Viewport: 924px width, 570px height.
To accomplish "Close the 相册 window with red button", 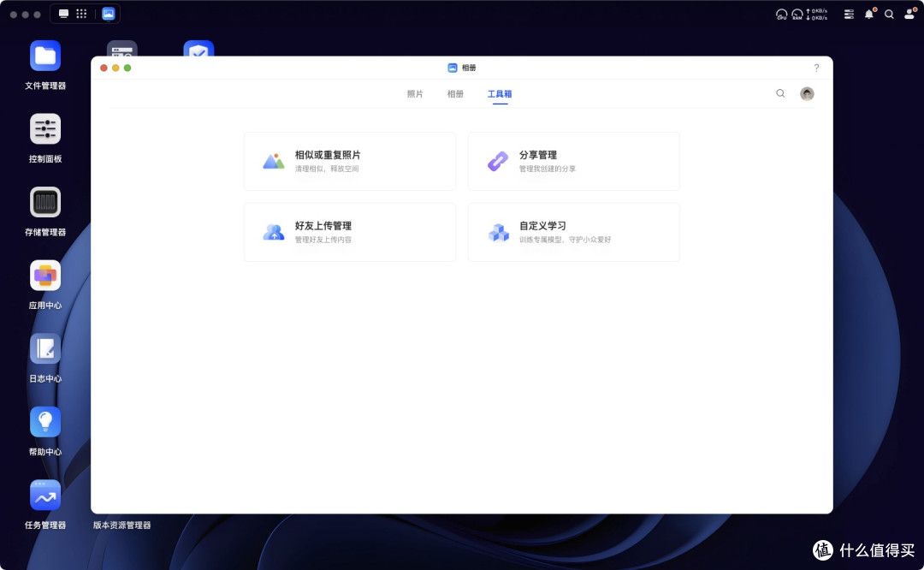I will pyautogui.click(x=104, y=68).
